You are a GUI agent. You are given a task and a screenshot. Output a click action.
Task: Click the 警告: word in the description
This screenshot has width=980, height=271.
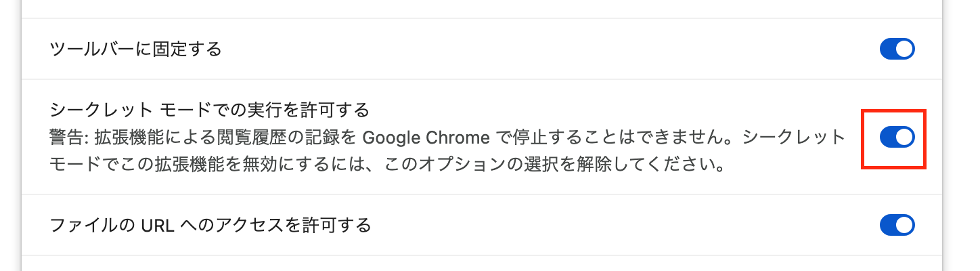click(x=68, y=138)
